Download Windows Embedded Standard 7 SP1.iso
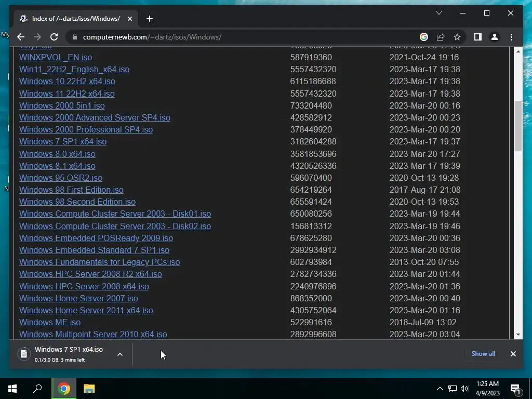Screen dimensions: 532x399 pyautogui.click(x=95, y=250)
